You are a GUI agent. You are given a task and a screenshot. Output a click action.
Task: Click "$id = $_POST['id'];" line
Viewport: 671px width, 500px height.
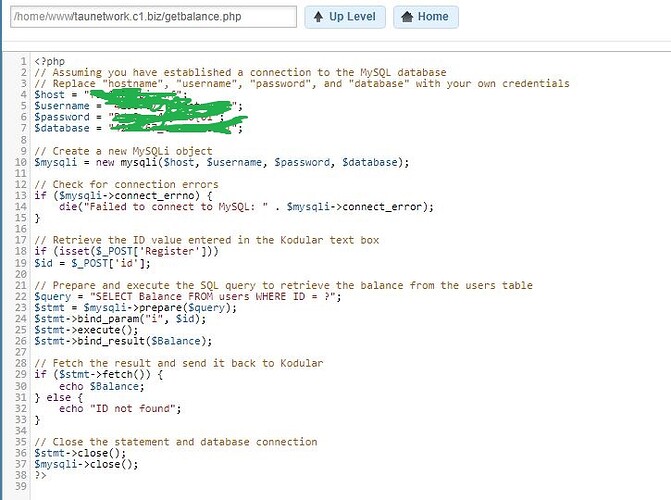(x=92, y=262)
